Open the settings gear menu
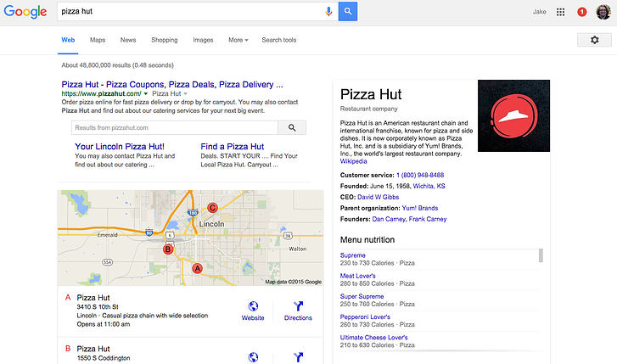This screenshot has height=364, width=617. pos(594,40)
